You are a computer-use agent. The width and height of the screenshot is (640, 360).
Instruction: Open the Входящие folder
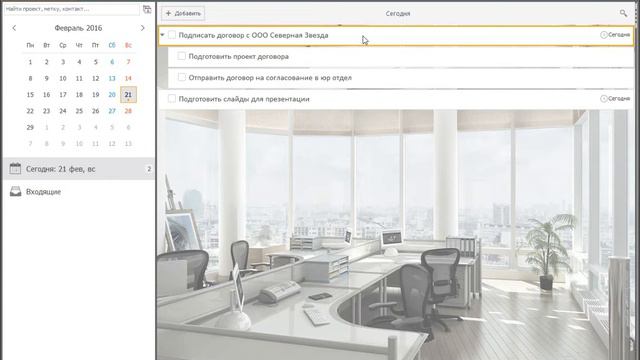pos(79,191)
